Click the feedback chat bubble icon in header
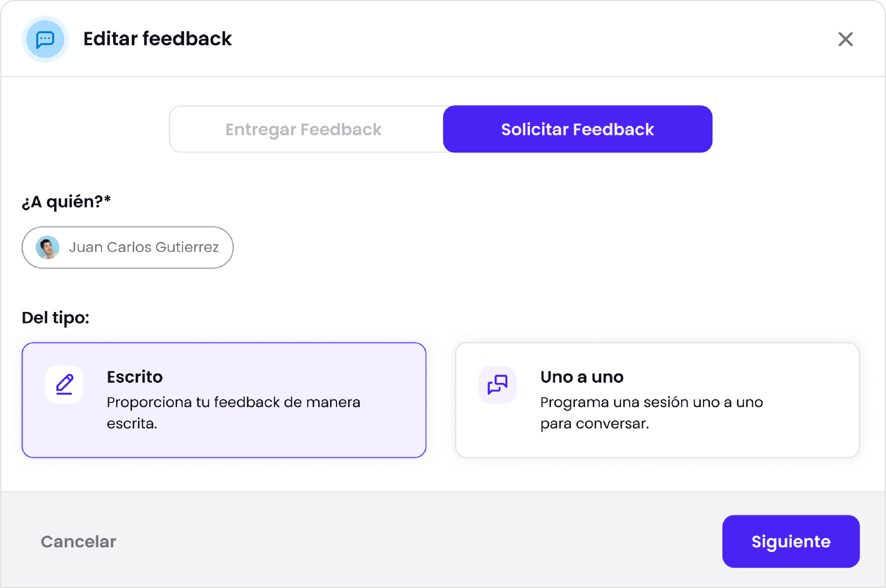This screenshot has height=588, width=886. pyautogui.click(x=45, y=39)
